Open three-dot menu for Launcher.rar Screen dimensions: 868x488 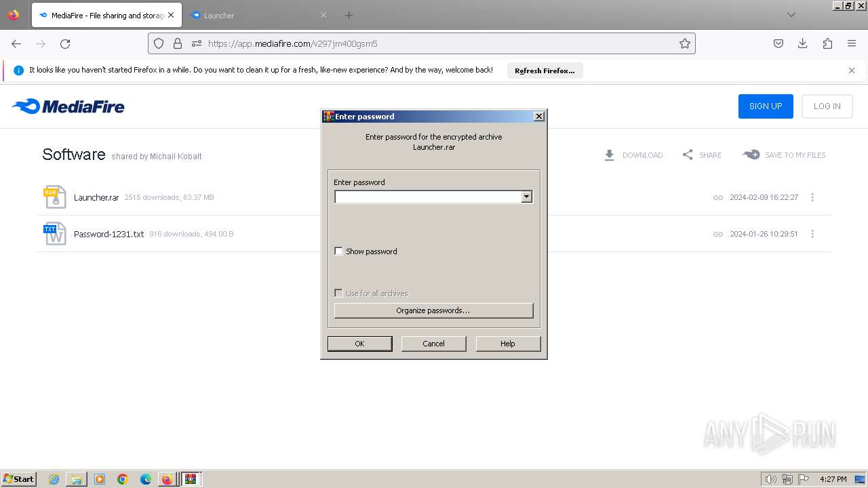pos(812,197)
